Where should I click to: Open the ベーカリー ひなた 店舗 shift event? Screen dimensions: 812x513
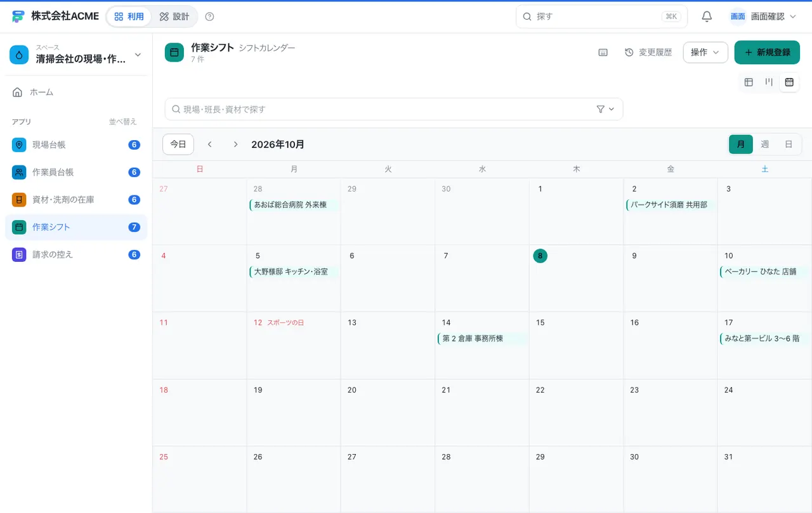[x=764, y=271]
